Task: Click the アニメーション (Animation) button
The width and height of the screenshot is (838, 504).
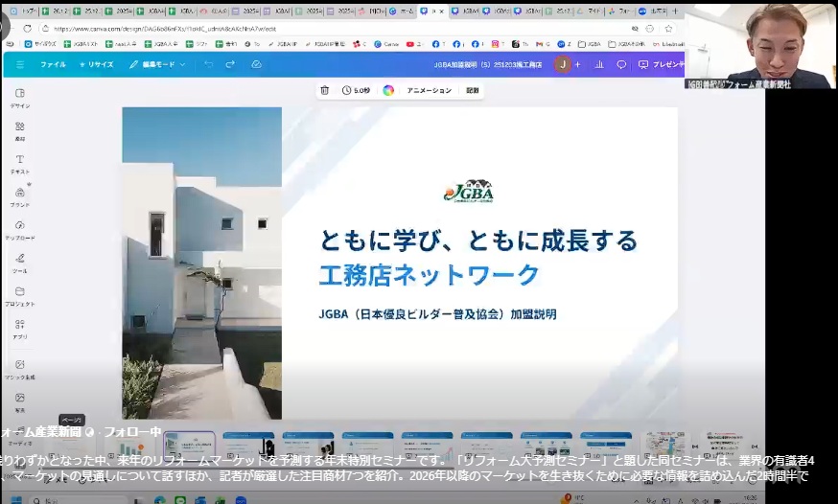Action: (429, 90)
